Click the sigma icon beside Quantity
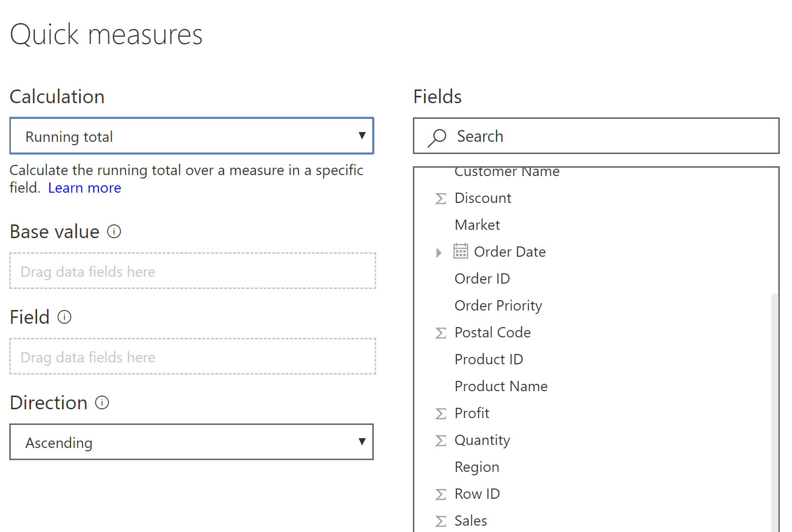792x532 pixels. point(441,441)
